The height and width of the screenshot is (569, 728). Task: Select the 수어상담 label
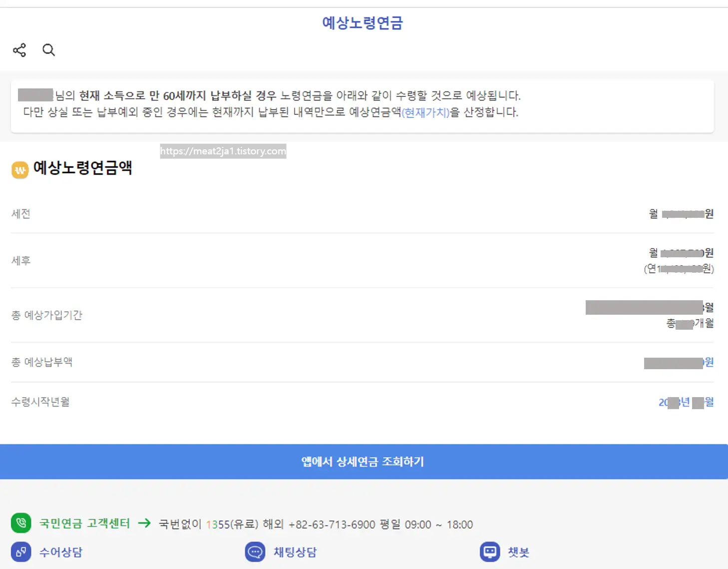pos(60,552)
